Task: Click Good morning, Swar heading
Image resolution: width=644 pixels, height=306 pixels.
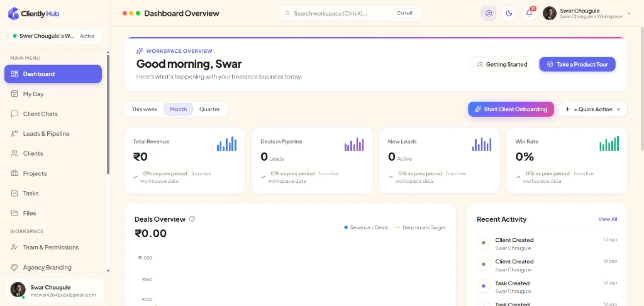Action: 189,63
